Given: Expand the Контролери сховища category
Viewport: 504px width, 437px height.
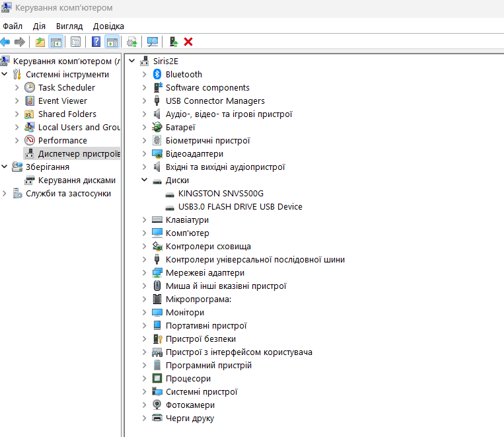Looking at the screenshot, I should 144,246.
